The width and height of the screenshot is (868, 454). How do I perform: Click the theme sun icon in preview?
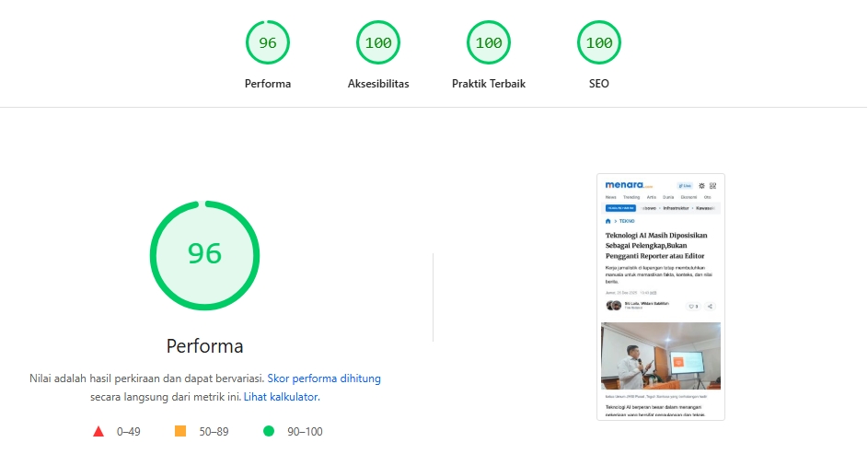[x=701, y=186]
